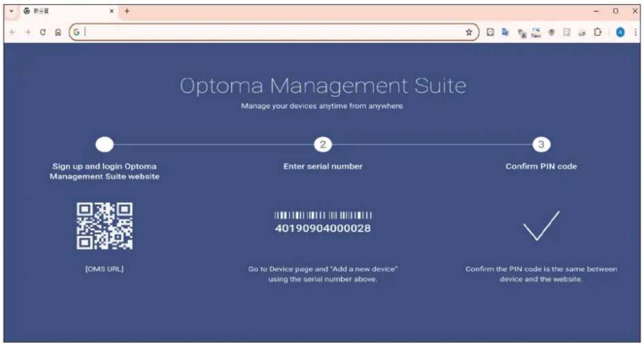The width and height of the screenshot is (644, 343).
Task: Open the blue translate extension icon
Action: [x=505, y=32]
